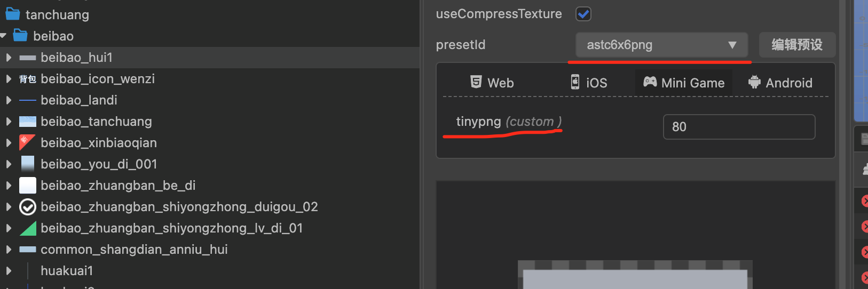Expand the beibao_hui1 tree item
The width and height of the screenshot is (868, 289).
point(9,57)
